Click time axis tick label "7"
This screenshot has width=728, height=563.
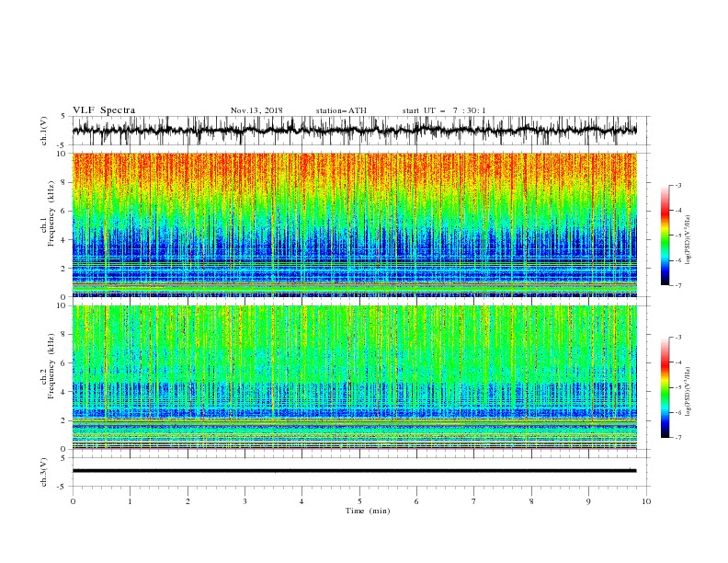click(474, 501)
